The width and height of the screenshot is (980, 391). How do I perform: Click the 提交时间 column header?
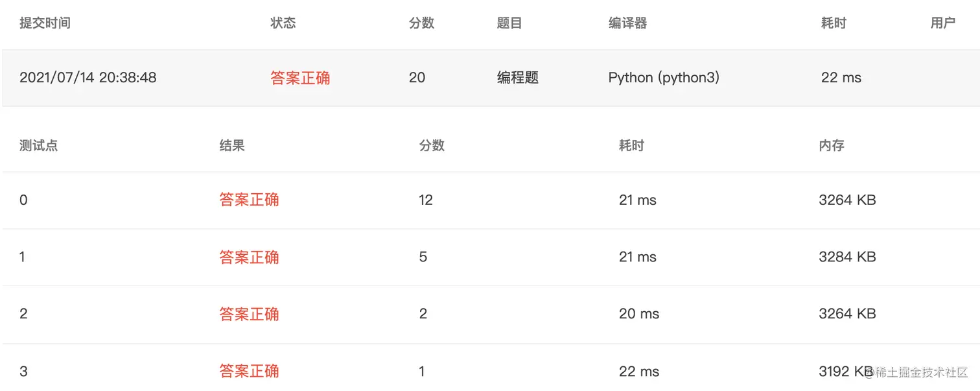(45, 23)
